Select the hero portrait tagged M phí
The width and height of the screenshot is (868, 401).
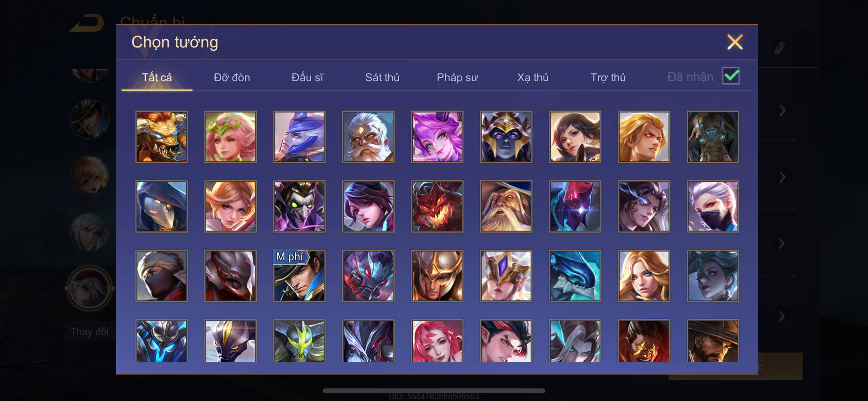pos(299,276)
